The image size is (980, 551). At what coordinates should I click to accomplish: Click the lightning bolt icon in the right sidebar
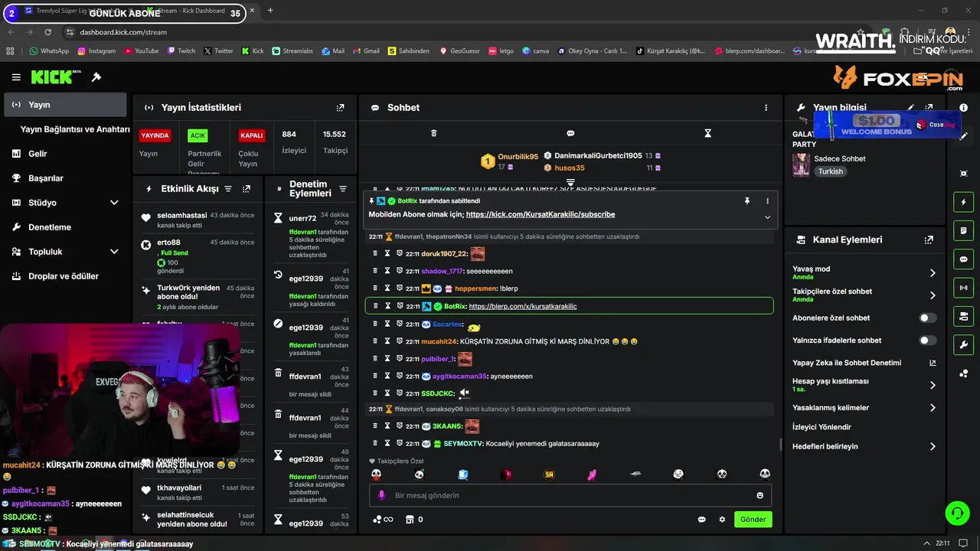963,202
